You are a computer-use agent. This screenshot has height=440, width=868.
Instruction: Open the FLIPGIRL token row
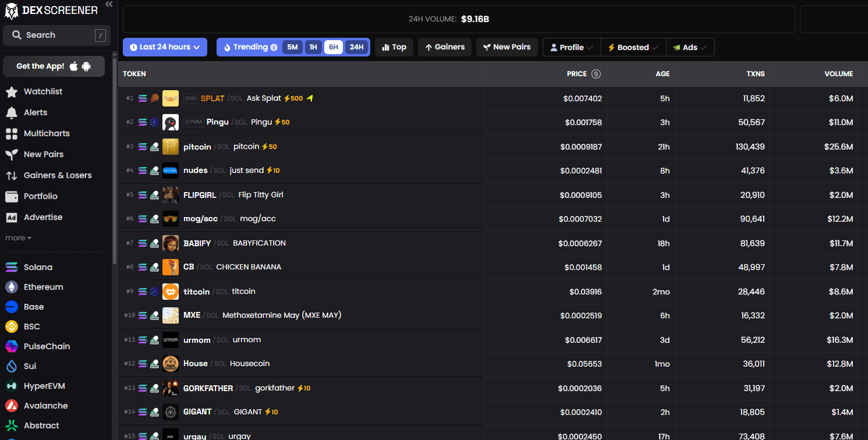click(x=493, y=195)
